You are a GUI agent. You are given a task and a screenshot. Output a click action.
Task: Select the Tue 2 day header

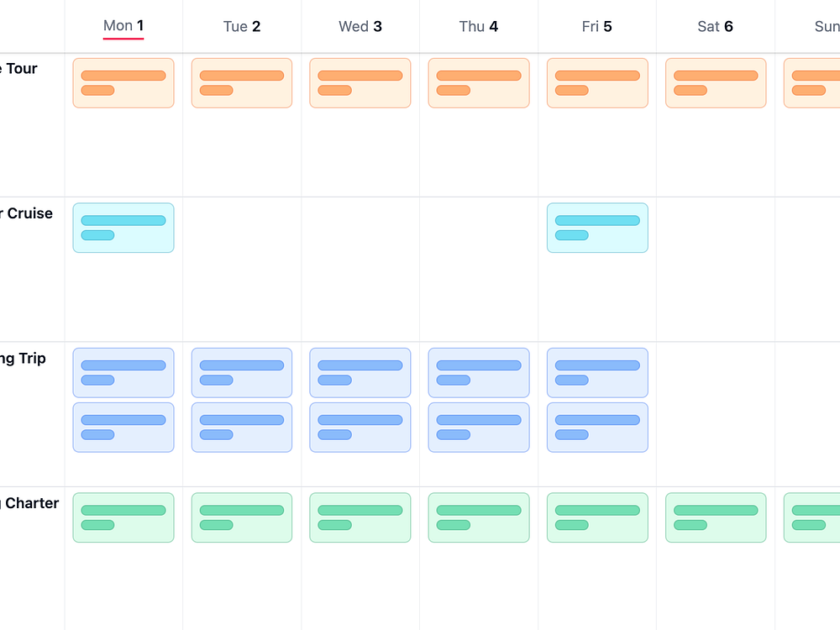pos(242,26)
